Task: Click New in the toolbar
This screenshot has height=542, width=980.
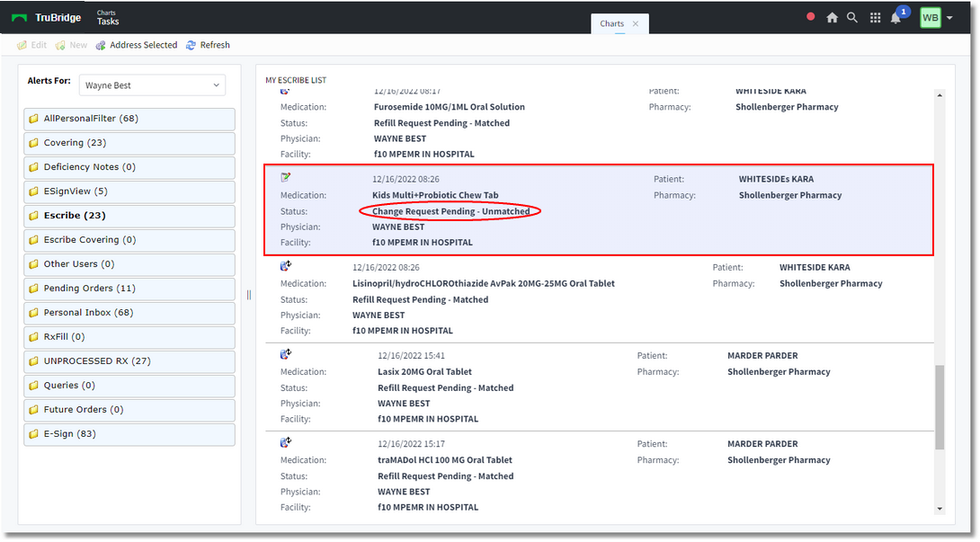Action: pos(71,45)
